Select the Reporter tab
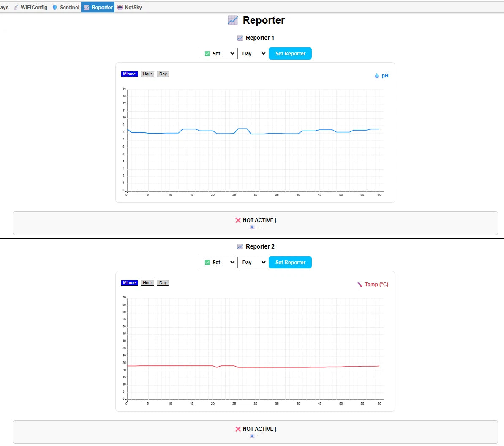The height and width of the screenshot is (446, 504). tap(98, 7)
